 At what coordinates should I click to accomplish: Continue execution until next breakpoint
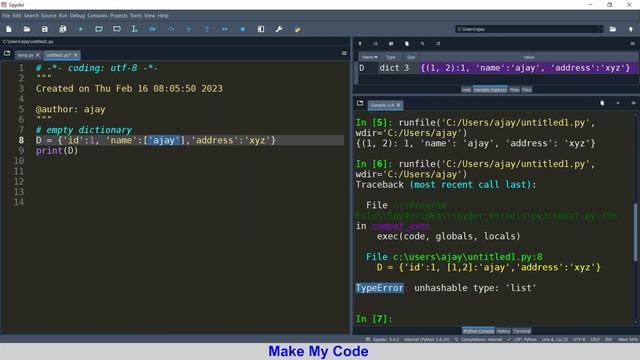224,29
